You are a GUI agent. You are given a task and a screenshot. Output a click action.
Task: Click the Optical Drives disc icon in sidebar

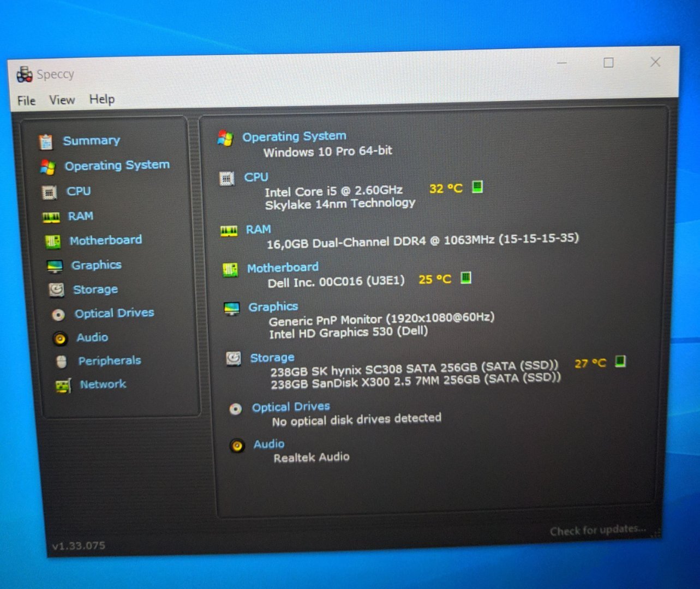click(x=58, y=315)
